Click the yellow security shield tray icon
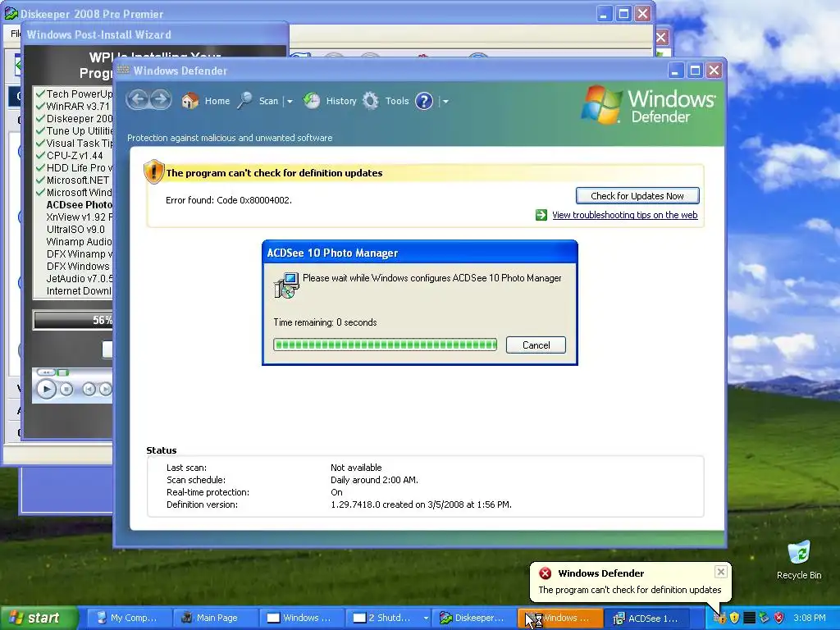840x630 pixels. pyautogui.click(x=734, y=618)
